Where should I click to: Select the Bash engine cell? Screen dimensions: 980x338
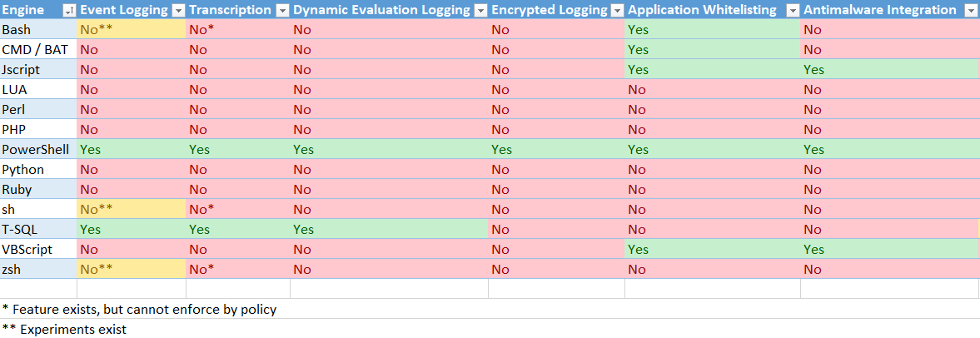(38, 29)
